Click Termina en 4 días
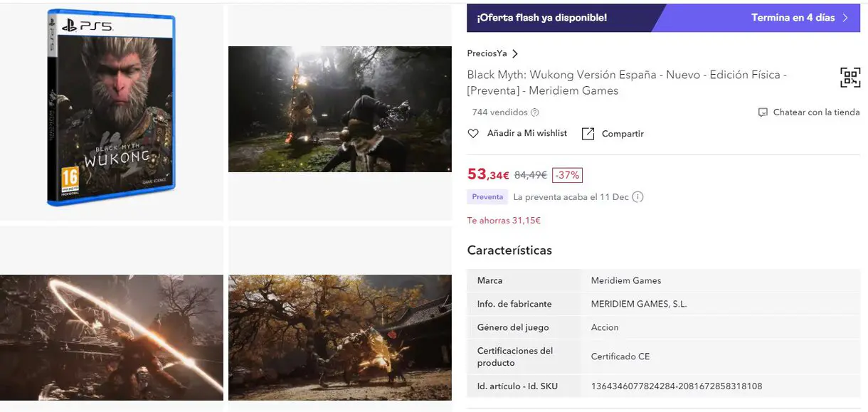Image resolution: width=868 pixels, height=412 pixels. click(793, 18)
